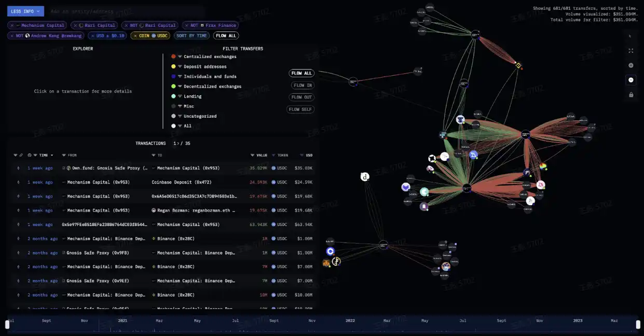Image resolution: width=644 pixels, height=336 pixels.
Task: Jump to 2021 on the timeline
Action: point(122,320)
